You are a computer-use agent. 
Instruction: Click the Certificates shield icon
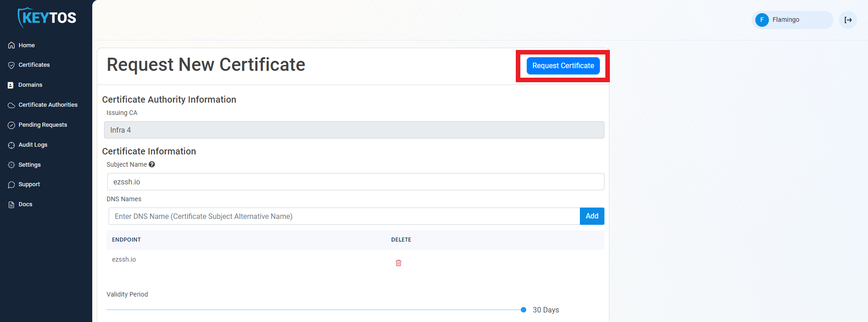pyautogui.click(x=11, y=65)
